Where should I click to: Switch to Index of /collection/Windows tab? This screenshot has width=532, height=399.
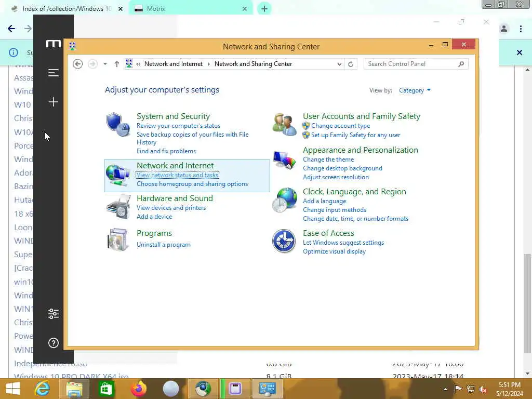click(67, 9)
